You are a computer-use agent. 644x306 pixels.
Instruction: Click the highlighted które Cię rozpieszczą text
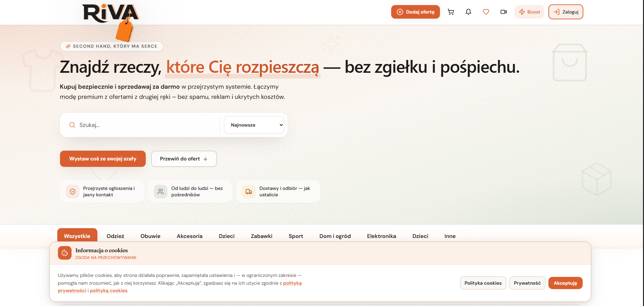click(243, 67)
